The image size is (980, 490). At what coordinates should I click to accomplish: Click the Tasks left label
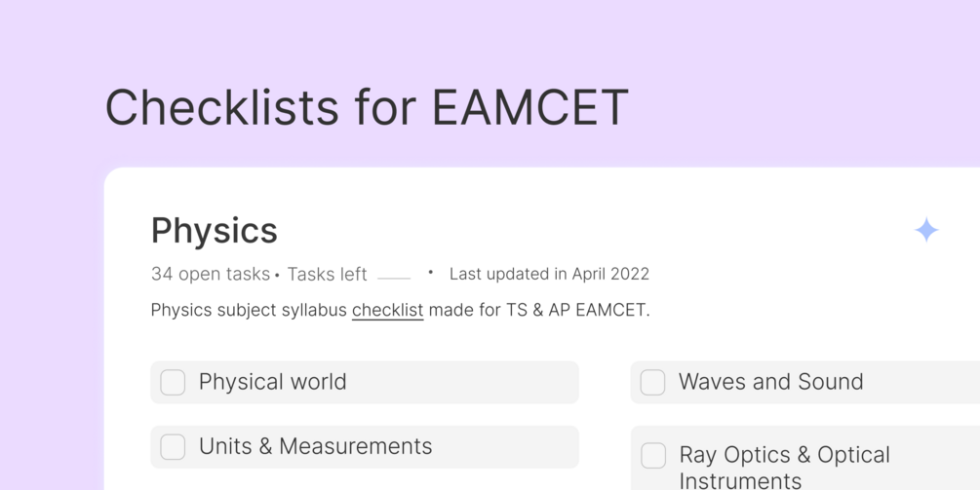point(327,275)
